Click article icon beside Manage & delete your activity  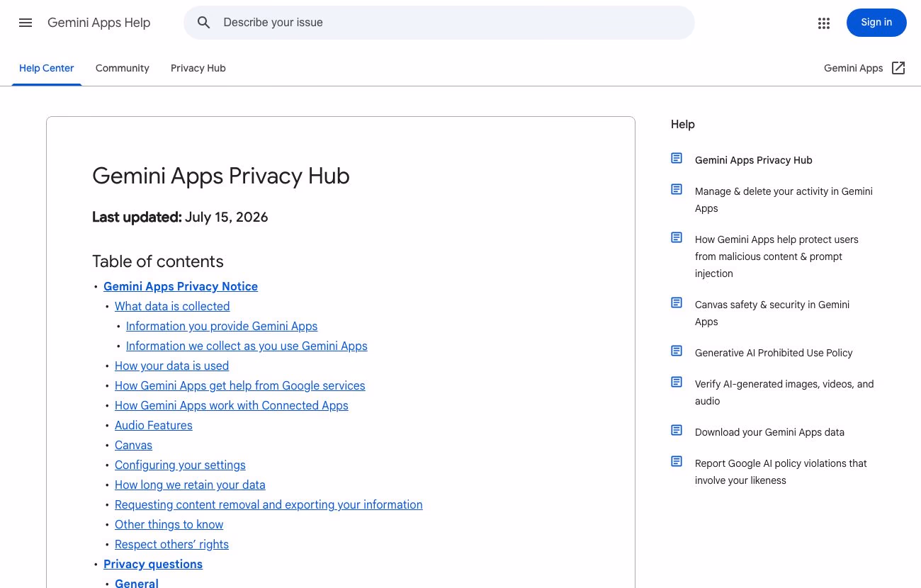click(677, 190)
